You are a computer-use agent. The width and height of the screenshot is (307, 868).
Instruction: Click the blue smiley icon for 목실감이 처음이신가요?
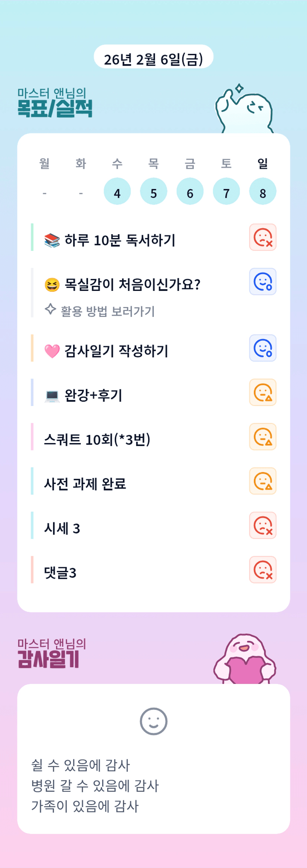[x=262, y=281]
